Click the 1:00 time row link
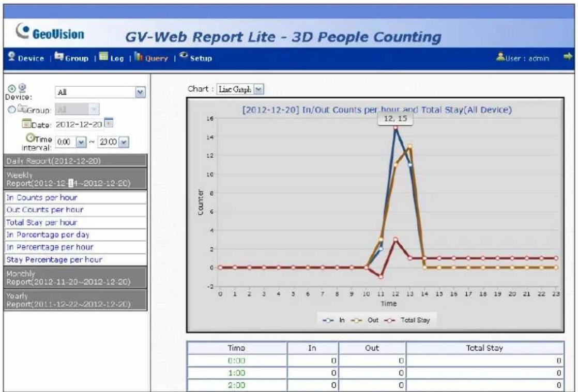 tap(236, 373)
